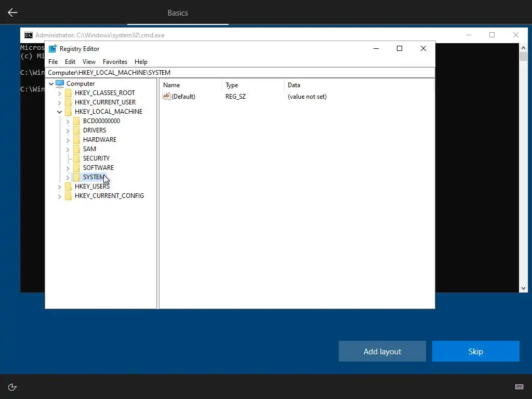
Task: Expand the HKEY_CURRENT_CONFIG key
Action: point(60,196)
